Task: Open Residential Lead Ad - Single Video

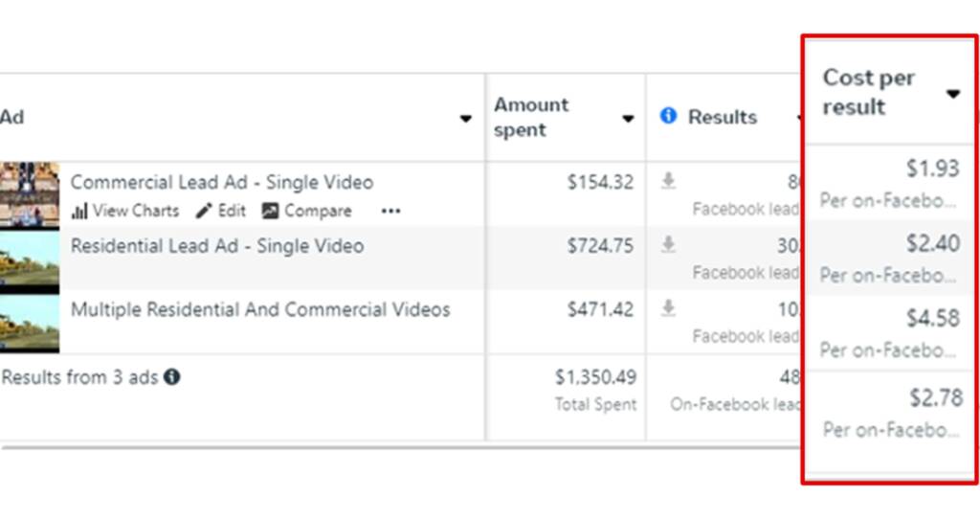Action: coord(217,246)
